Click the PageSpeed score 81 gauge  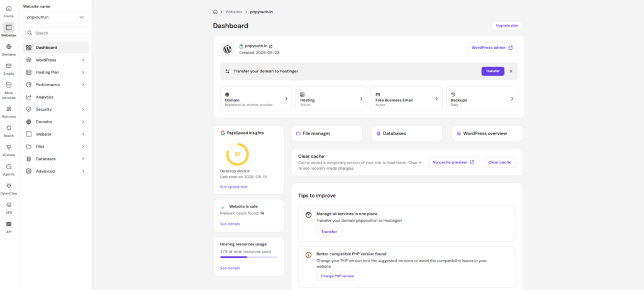pyautogui.click(x=237, y=155)
